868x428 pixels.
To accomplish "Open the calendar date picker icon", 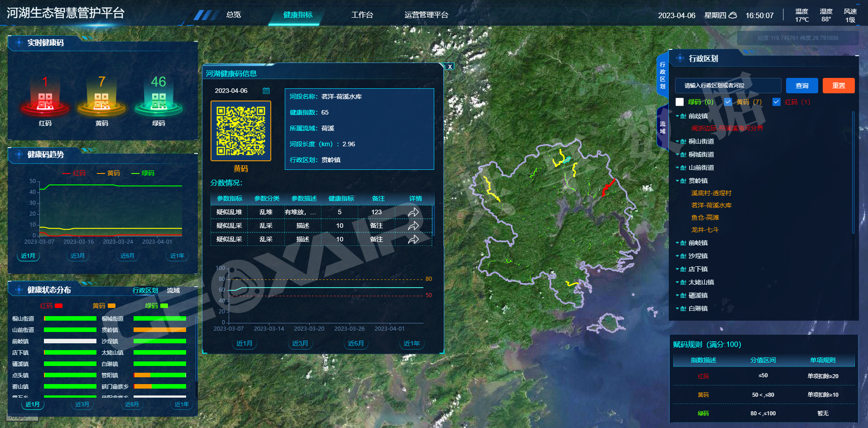I will (x=266, y=91).
